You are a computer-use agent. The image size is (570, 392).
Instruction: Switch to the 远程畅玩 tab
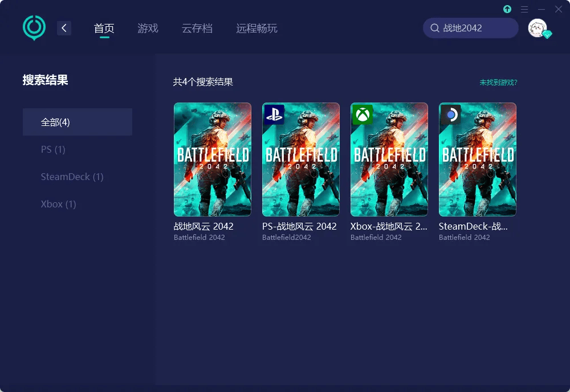tap(257, 28)
